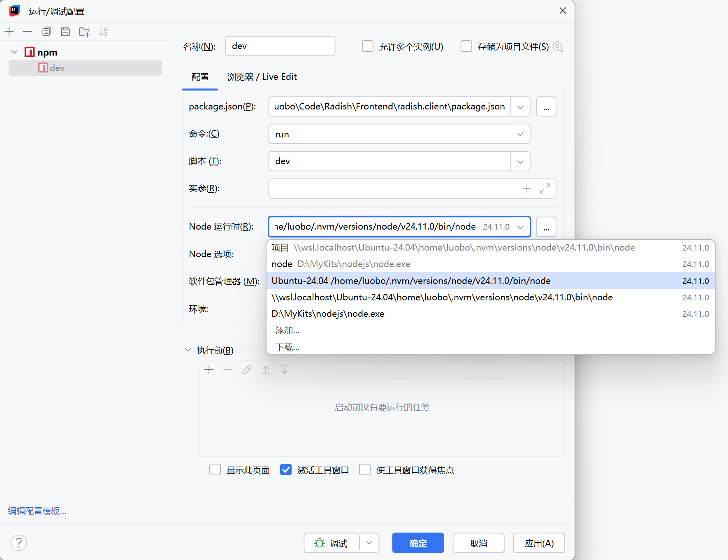Viewport: 728px width, 560px height.
Task: Enable the allow multiple instances checkbox
Action: 367,46
